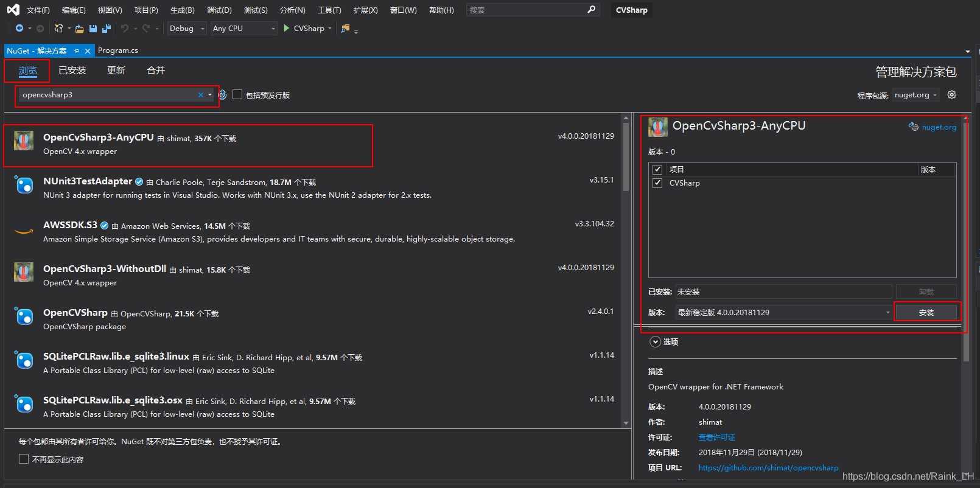
Task: Save all files with stacked disks icon
Action: [107, 29]
